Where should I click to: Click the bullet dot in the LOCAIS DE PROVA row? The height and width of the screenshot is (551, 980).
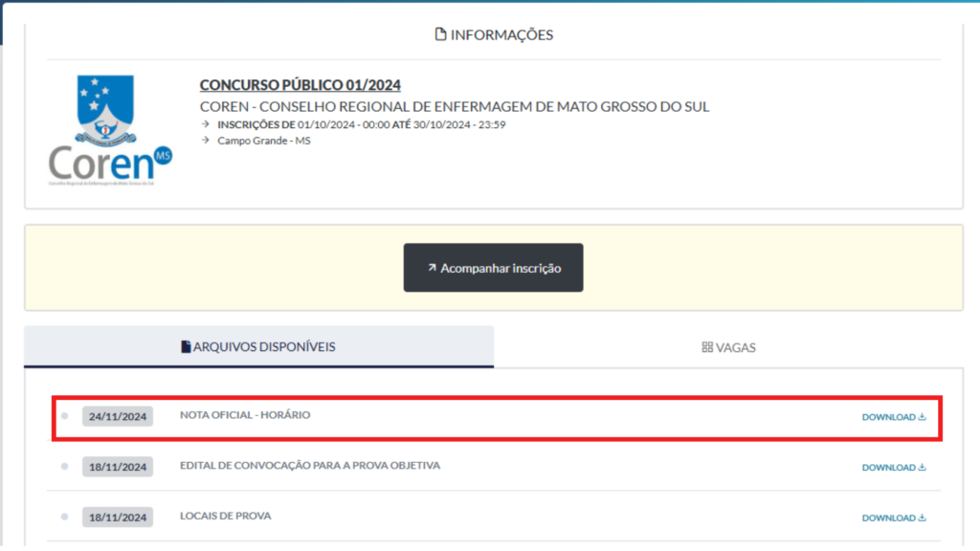pyautogui.click(x=64, y=517)
